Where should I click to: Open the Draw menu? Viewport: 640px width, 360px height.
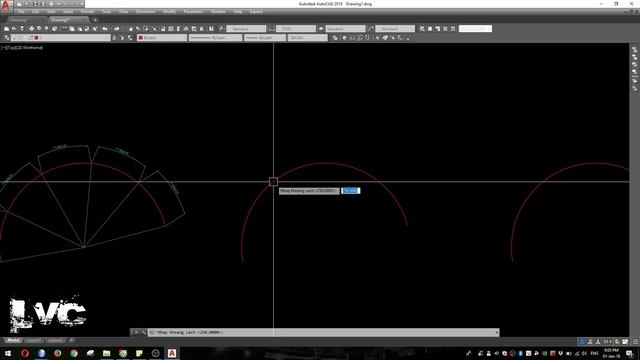124,12
